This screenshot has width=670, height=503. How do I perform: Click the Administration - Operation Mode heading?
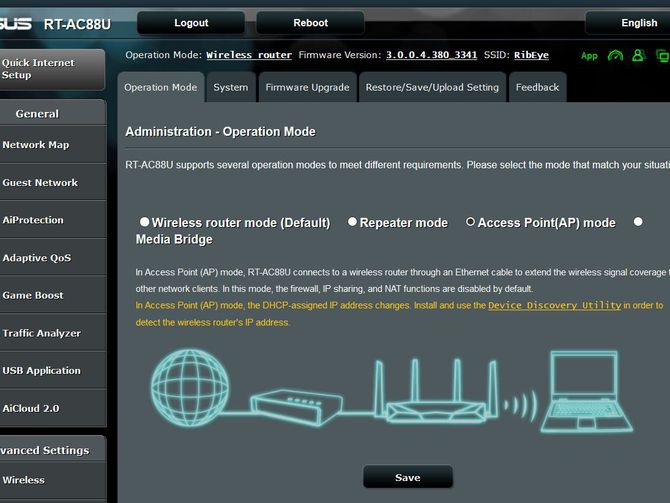click(220, 131)
